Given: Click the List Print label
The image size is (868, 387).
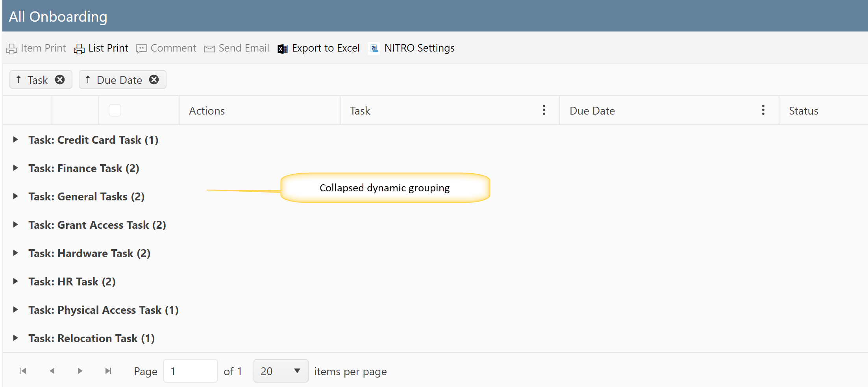Looking at the screenshot, I should click(108, 48).
